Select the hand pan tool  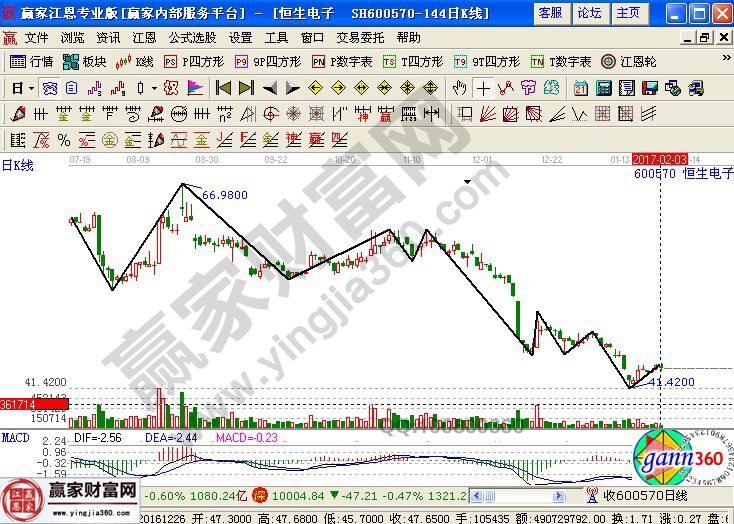[x=461, y=88]
